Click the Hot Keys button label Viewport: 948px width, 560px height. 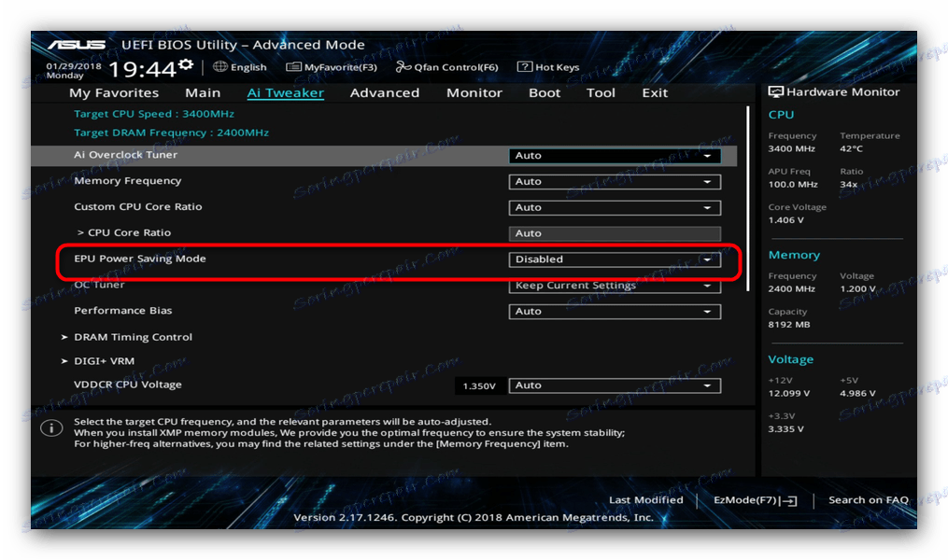pos(558,67)
